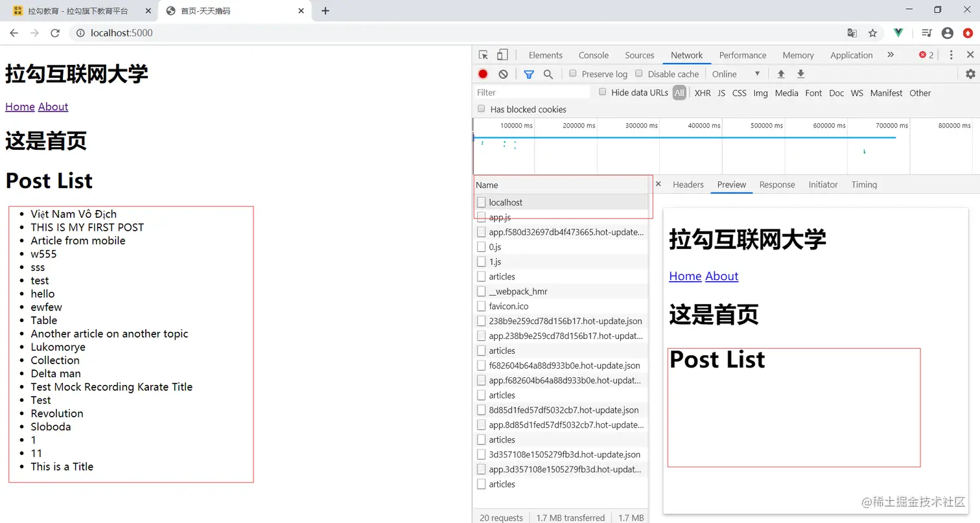The image size is (980, 523).
Task: Sort requests by the Name column header
Action: [561, 185]
